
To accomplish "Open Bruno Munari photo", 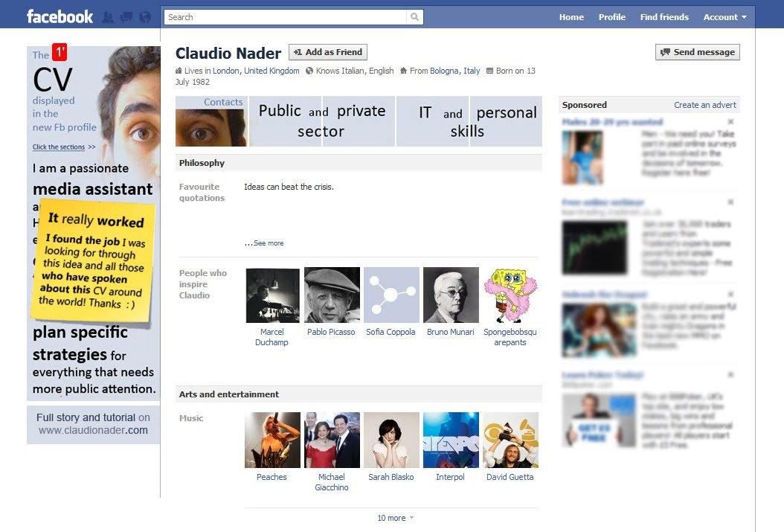I will pos(451,295).
